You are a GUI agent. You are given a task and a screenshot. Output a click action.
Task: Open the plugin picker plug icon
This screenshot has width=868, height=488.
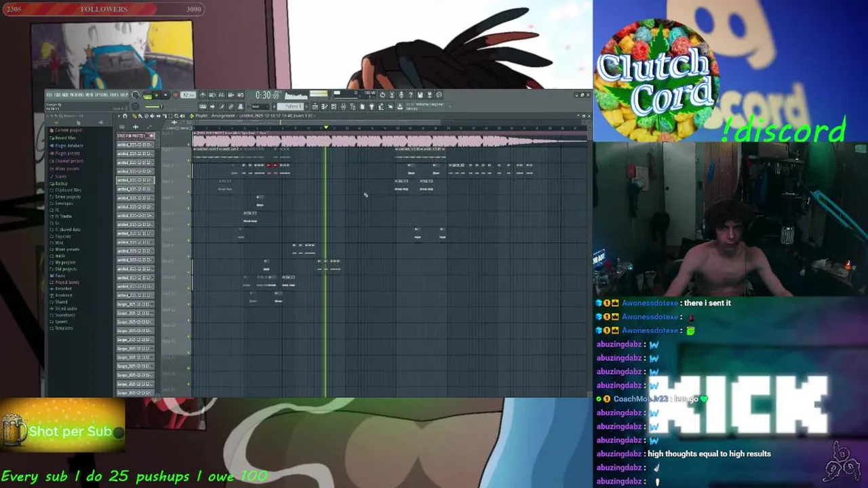tap(372, 106)
